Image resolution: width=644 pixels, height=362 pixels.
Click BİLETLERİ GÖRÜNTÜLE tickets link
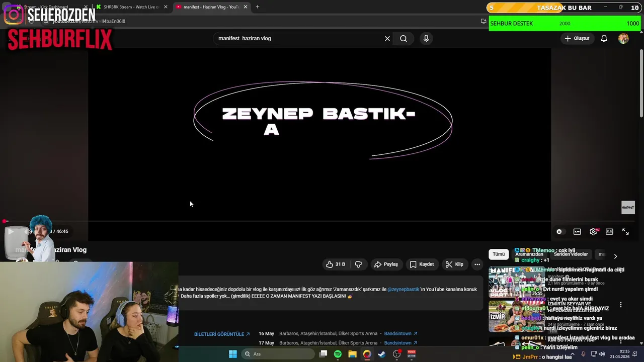[222, 334]
